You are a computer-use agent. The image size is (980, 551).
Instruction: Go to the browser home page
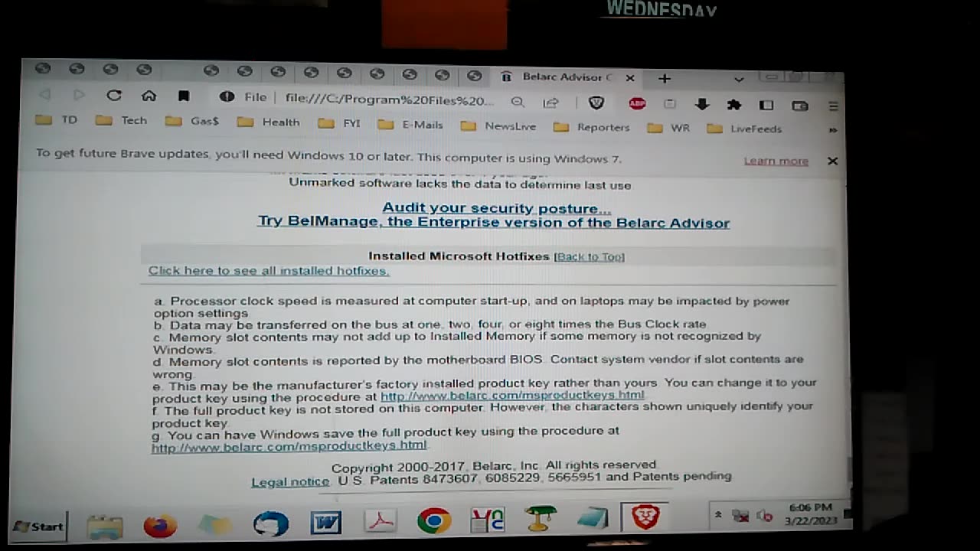149,96
